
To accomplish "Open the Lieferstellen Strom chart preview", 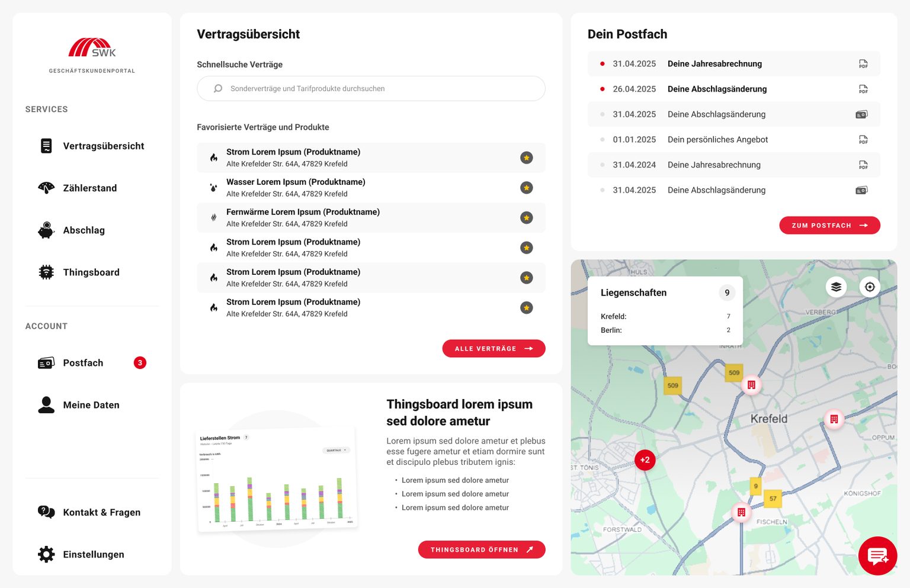I will coord(277,478).
